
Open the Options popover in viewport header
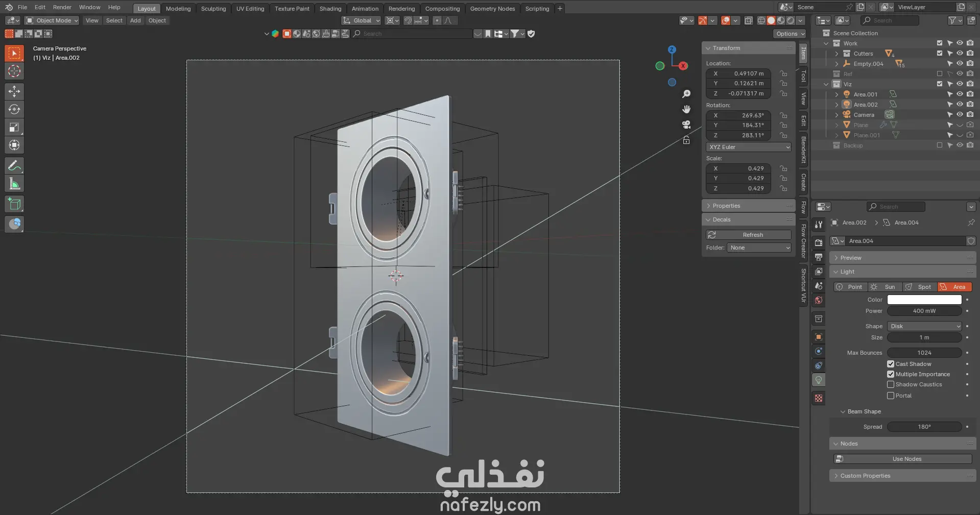pyautogui.click(x=790, y=34)
